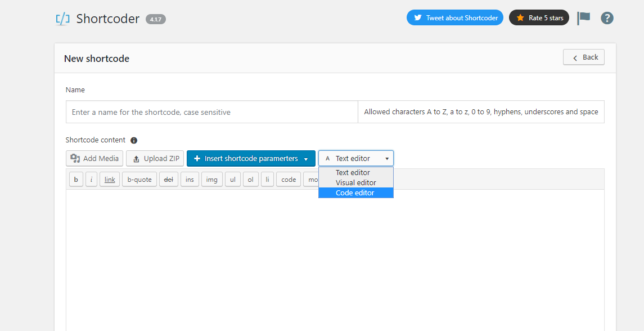This screenshot has width=644, height=331.
Task: Insert a link with link button
Action: (110, 180)
